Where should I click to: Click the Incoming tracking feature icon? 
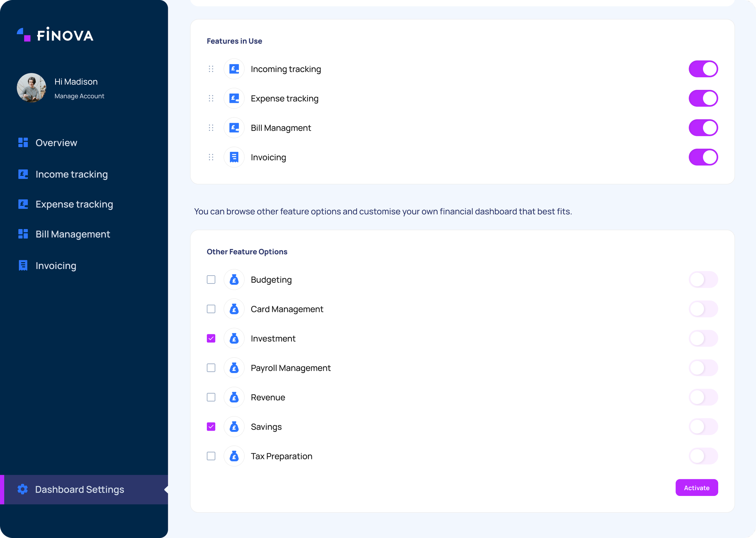[x=234, y=69]
